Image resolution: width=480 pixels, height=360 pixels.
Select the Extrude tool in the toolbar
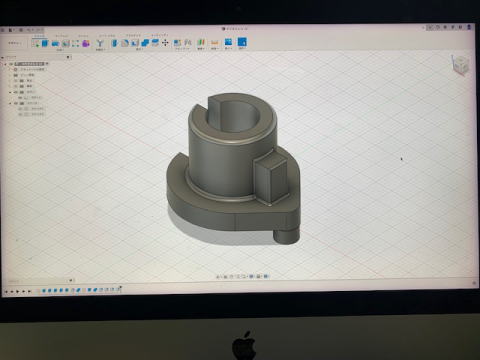[45, 43]
